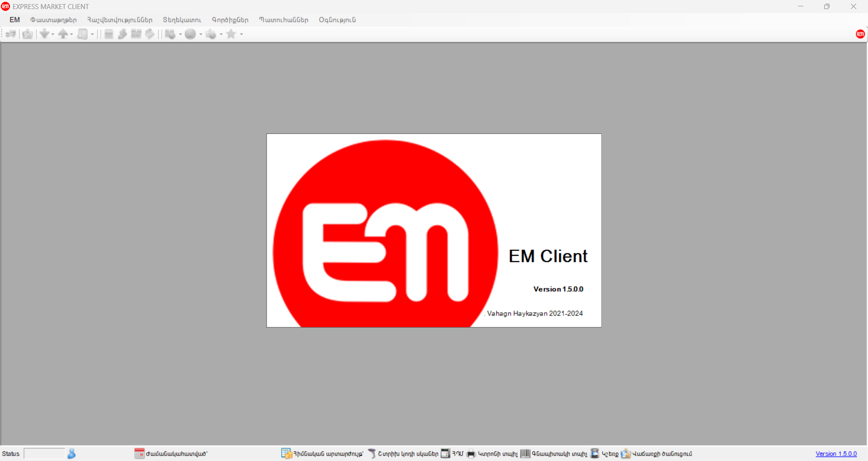Open the Օգնություն menu

(337, 20)
